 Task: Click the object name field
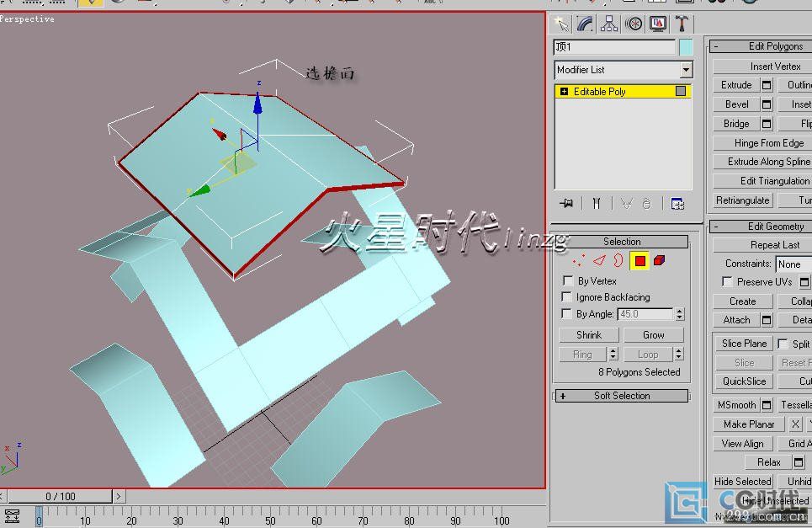[614, 47]
